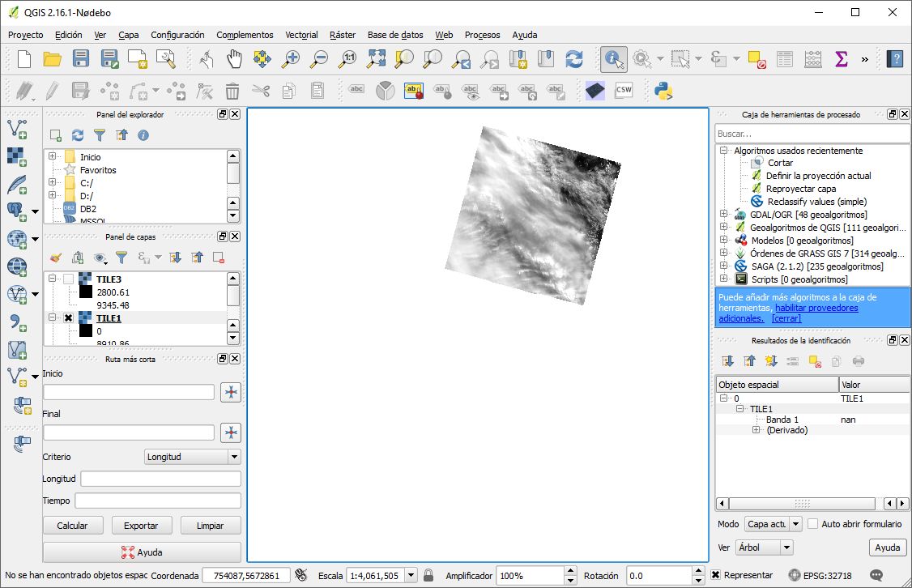Viewport: 912px width, 588px height.
Task: Click the Buscar search field
Action: tap(812, 133)
